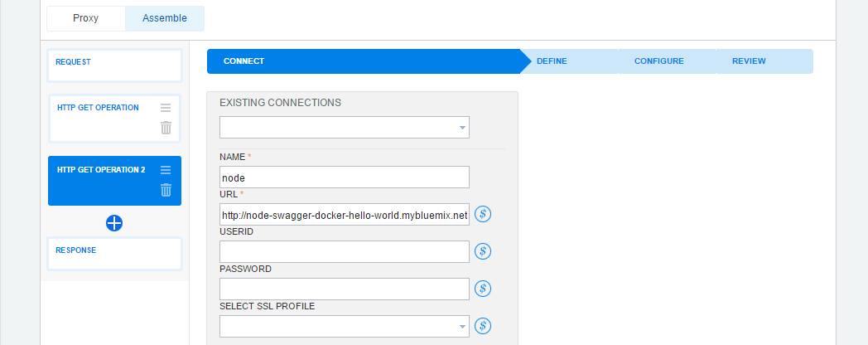
Task: Click variable icon next to SSL PROFILE
Action: click(483, 326)
